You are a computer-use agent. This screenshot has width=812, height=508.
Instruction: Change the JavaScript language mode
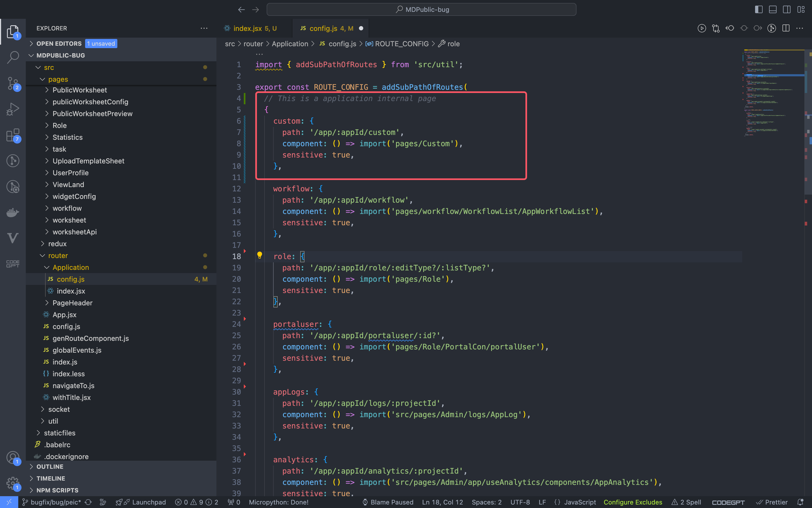(x=580, y=502)
